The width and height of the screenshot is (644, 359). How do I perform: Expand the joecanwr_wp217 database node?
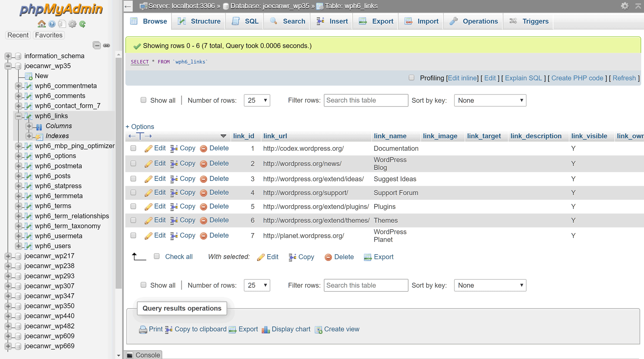point(8,256)
